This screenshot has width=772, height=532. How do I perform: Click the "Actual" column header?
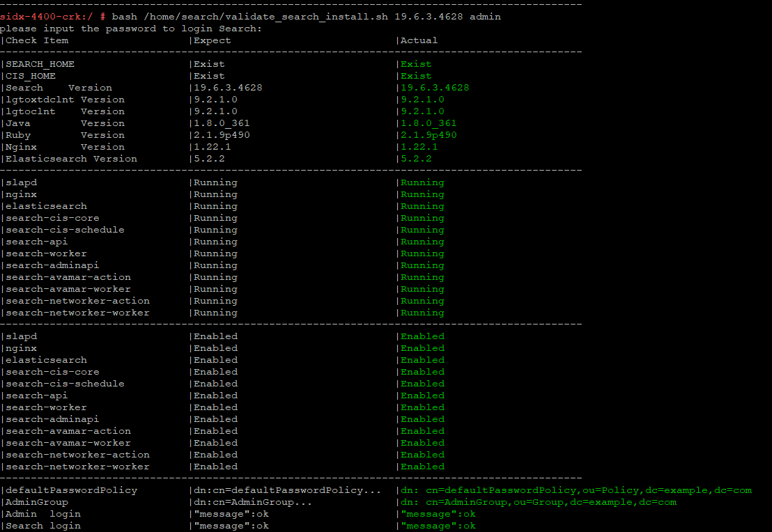click(x=419, y=40)
